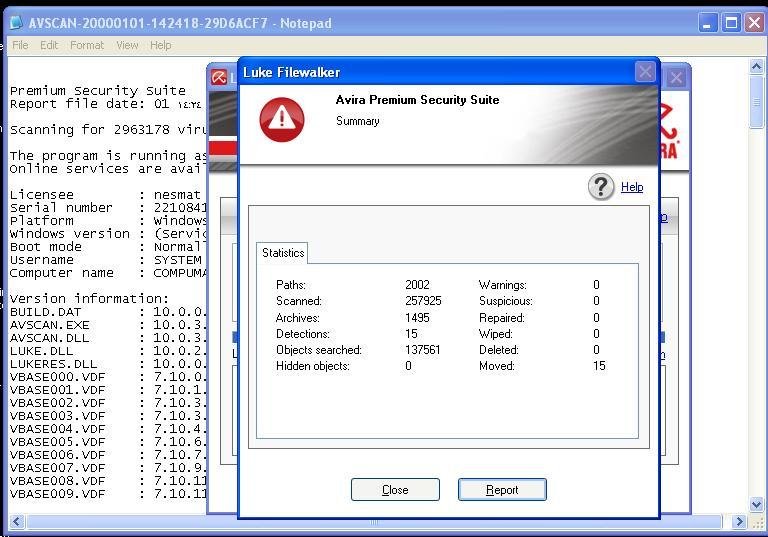Click the 'Summary' subtitle text

coord(358,121)
